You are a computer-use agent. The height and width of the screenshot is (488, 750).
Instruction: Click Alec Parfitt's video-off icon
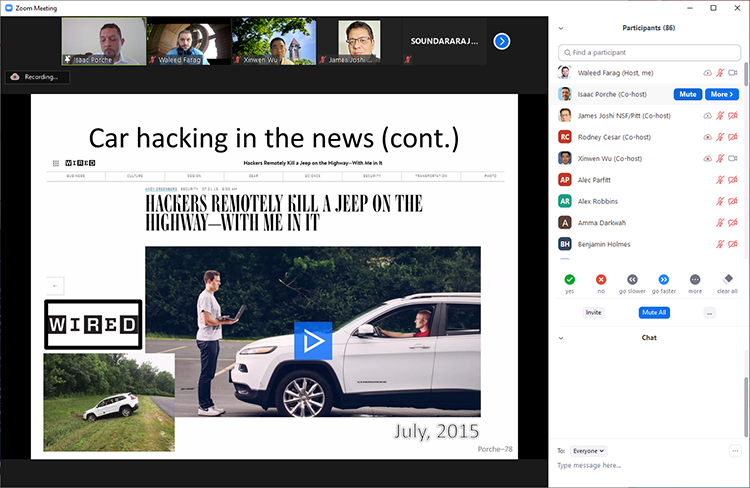point(733,180)
